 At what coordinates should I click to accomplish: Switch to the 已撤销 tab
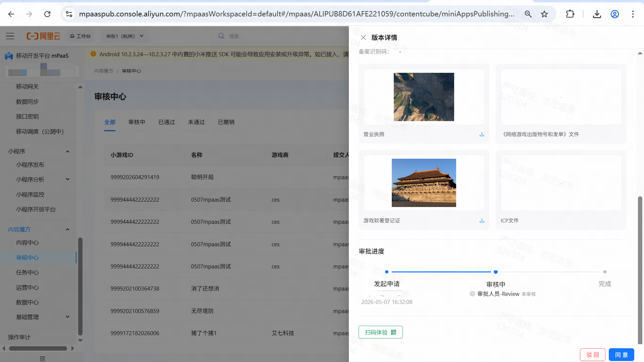pyautogui.click(x=226, y=122)
